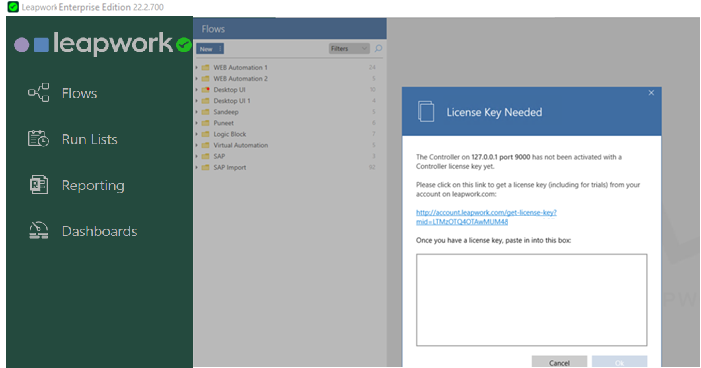Image resolution: width=701 pixels, height=368 pixels.
Task: Select Puneet folder icon
Action: pos(206,123)
